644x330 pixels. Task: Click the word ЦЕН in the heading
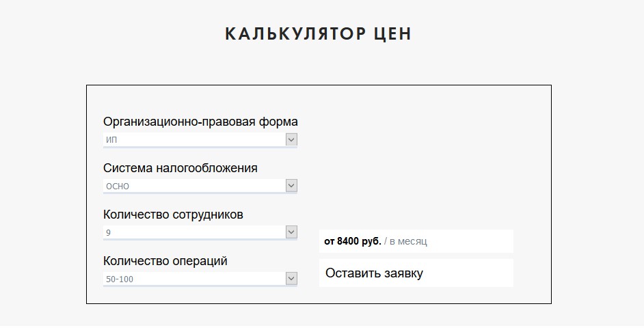coord(393,34)
